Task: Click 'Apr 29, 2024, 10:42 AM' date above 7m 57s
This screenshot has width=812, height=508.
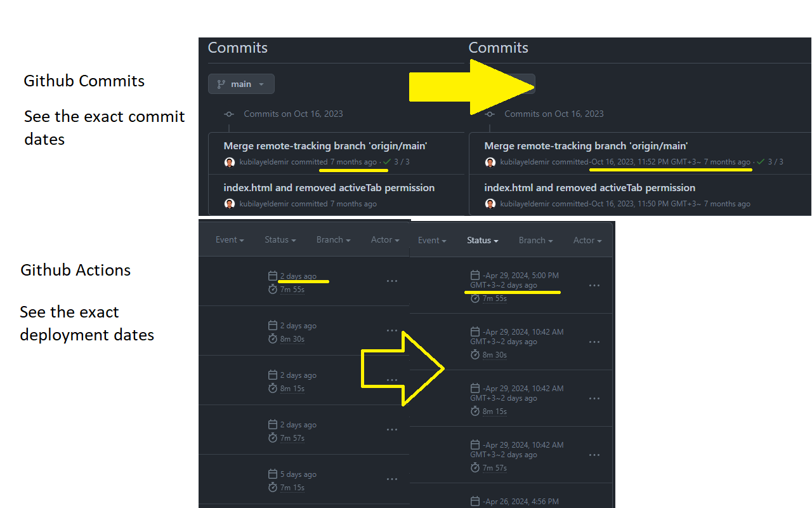Action: click(x=524, y=445)
